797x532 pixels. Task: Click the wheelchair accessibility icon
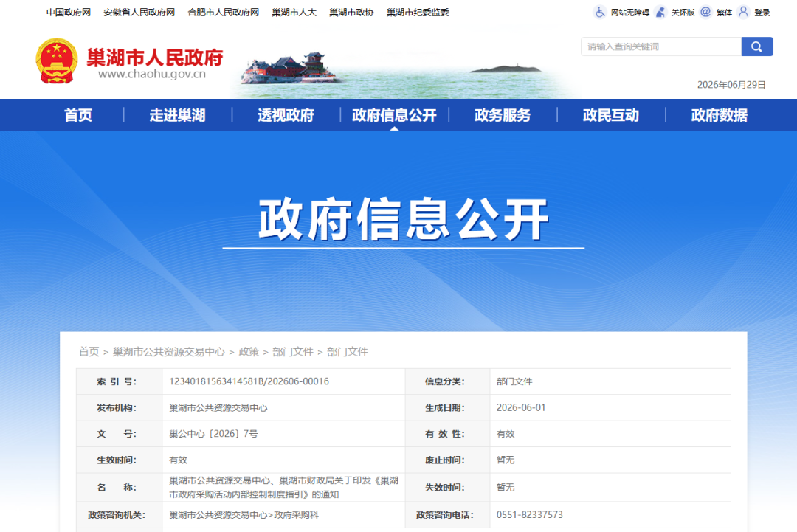(600, 13)
